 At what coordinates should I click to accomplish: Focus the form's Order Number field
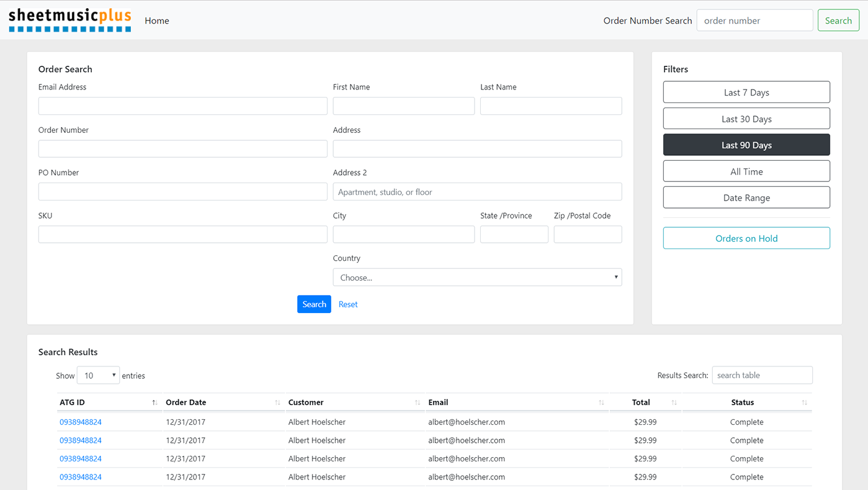click(182, 148)
